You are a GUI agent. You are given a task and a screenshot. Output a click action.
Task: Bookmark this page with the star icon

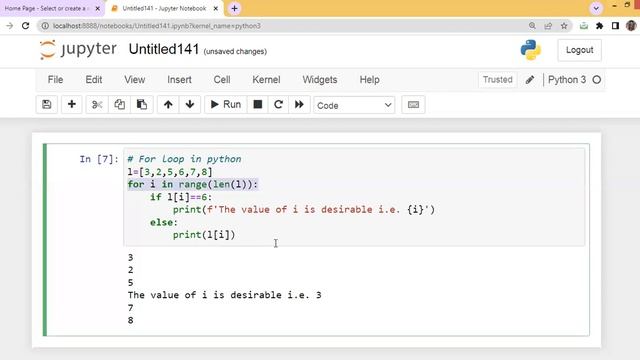[x=564, y=26]
